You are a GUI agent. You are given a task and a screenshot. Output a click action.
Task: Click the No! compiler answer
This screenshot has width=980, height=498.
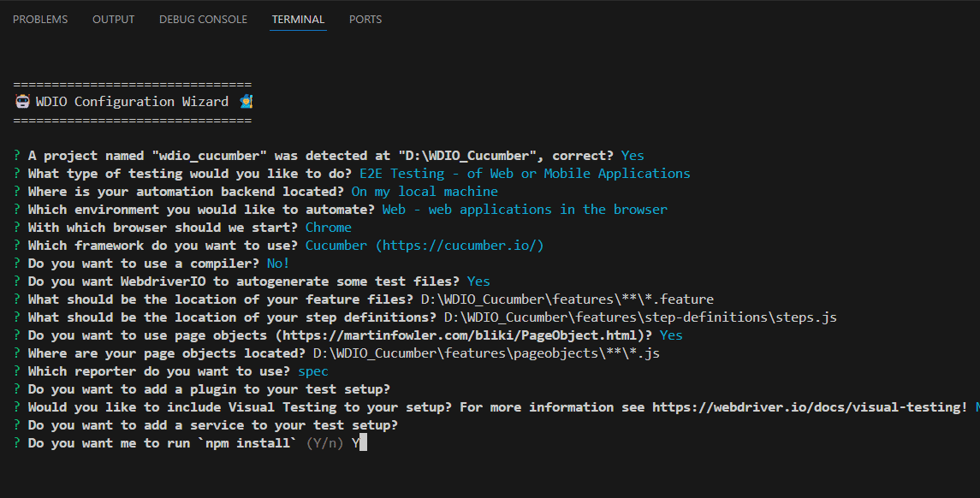(x=277, y=263)
